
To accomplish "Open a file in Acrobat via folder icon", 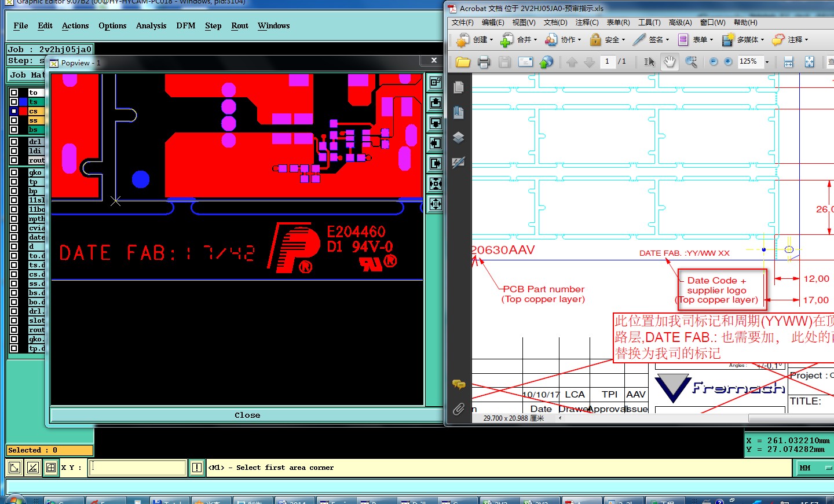I will coord(463,62).
